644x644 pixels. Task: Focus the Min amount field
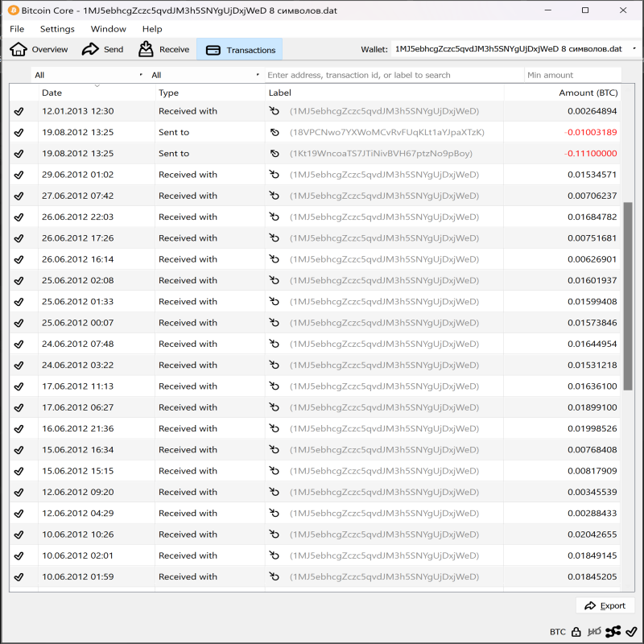[x=572, y=75]
